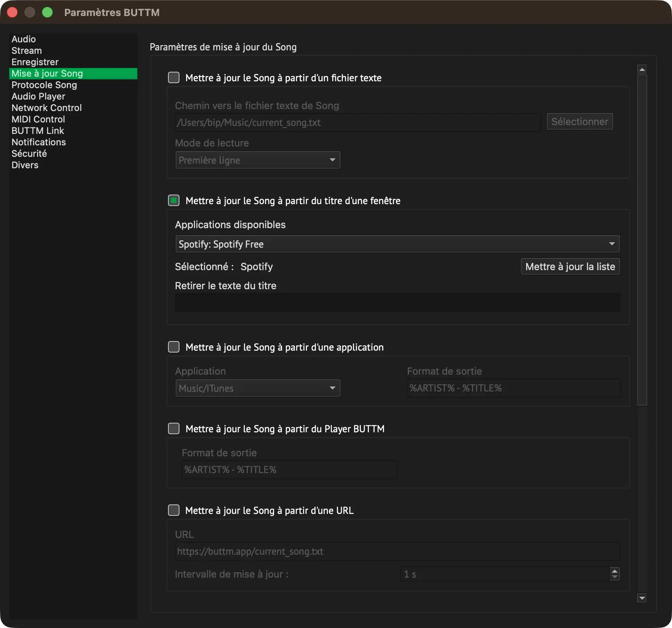Select Mise à jour Song entry
Screen dimensions: 672x628
(73, 74)
